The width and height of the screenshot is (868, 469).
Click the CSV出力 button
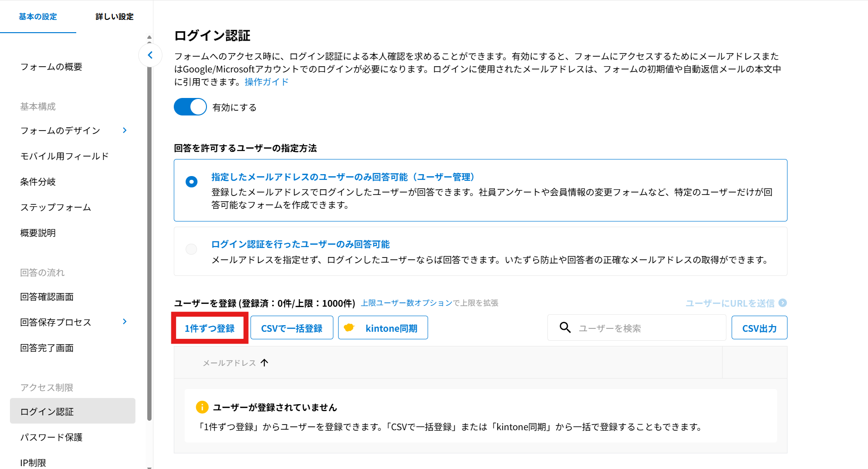point(759,328)
